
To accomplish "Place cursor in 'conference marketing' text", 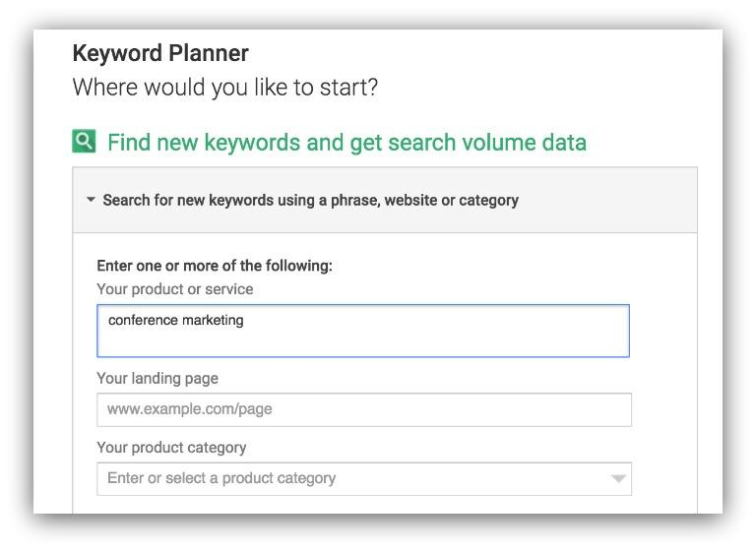I will [x=176, y=320].
